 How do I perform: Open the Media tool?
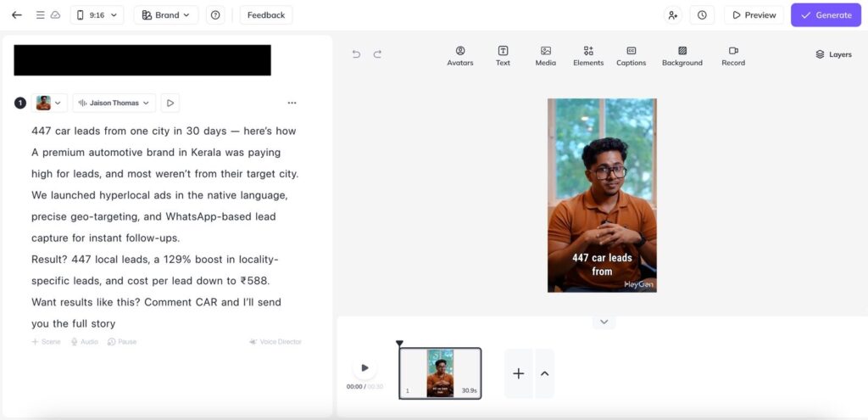[545, 56]
